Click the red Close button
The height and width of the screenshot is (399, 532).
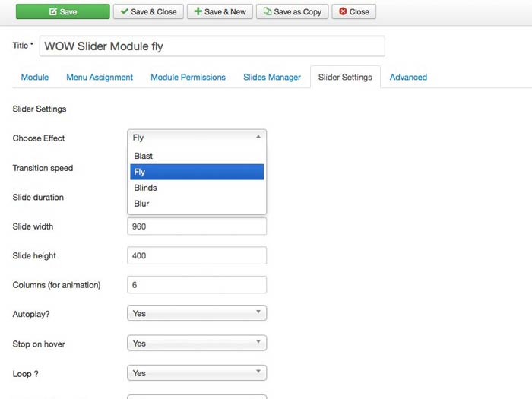[x=353, y=11]
